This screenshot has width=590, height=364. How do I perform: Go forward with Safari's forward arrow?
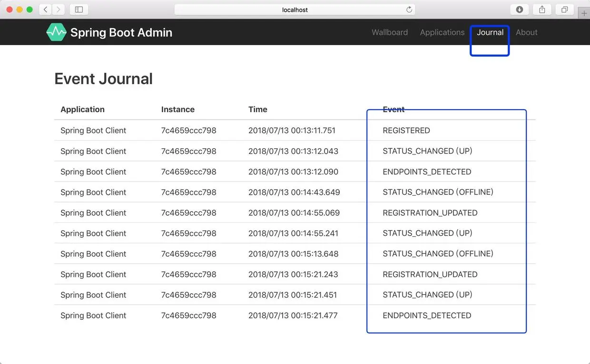click(59, 10)
